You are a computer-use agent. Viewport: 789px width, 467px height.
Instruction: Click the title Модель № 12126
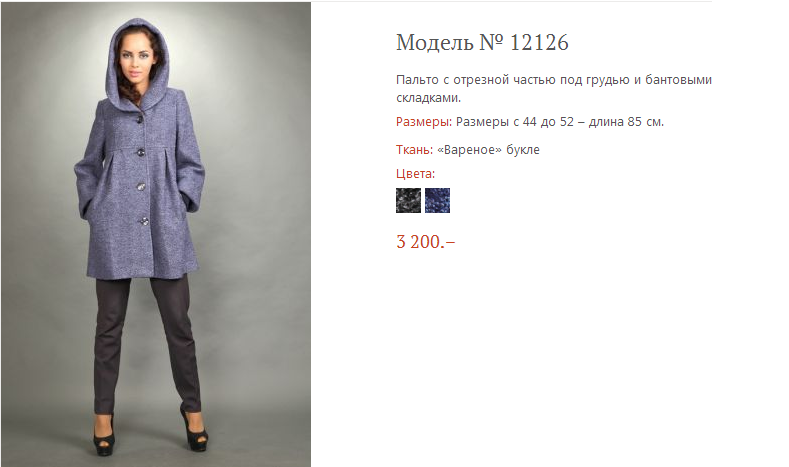pyautogui.click(x=482, y=42)
